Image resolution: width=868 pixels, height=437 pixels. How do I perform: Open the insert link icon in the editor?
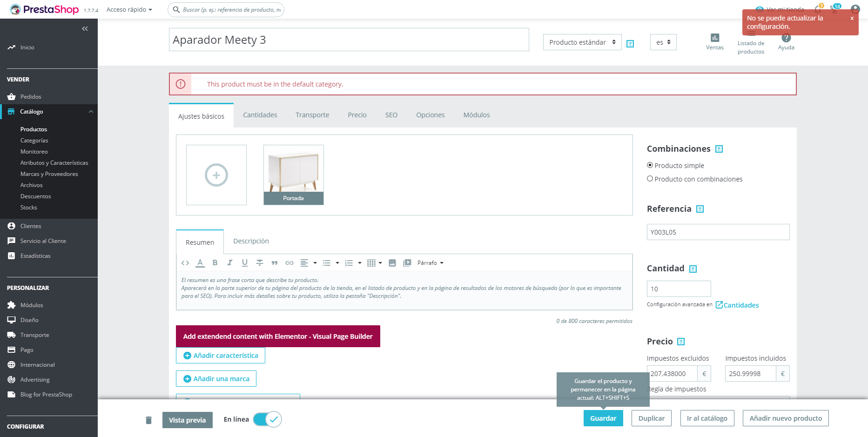click(x=289, y=262)
